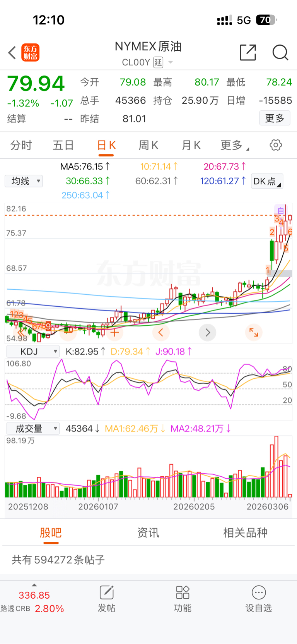
Task: Shift chart left with double arrow
Action: 22,332
